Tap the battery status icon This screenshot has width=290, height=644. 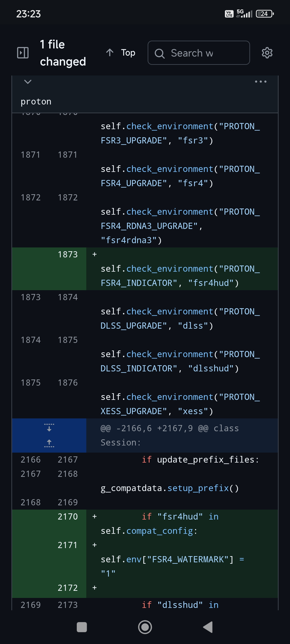coord(265,14)
